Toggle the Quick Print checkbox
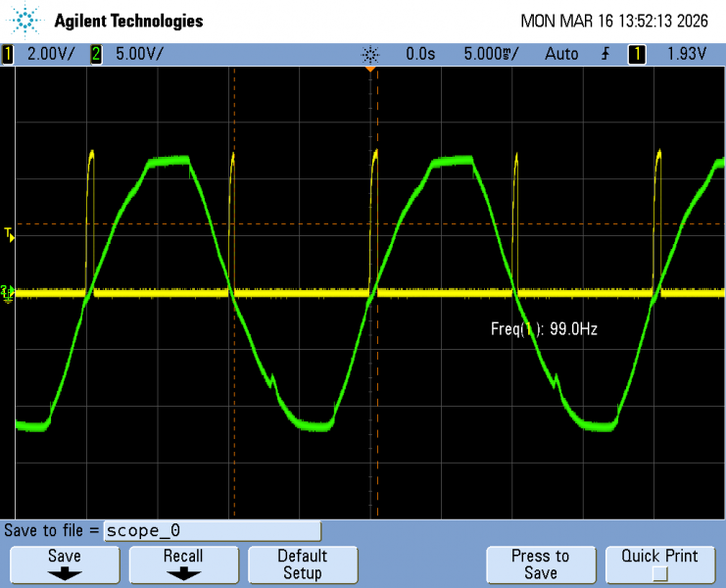Viewport: 726px width, 588px height. [659, 573]
